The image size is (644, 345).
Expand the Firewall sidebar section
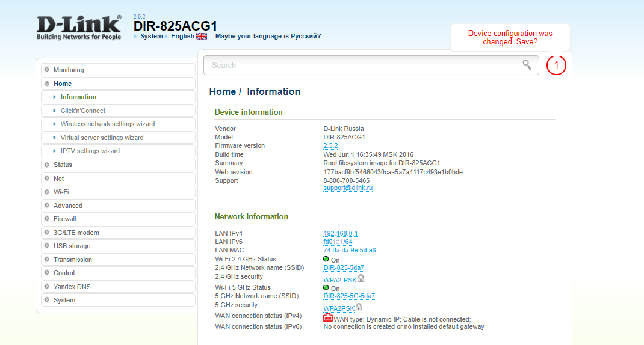(64, 219)
